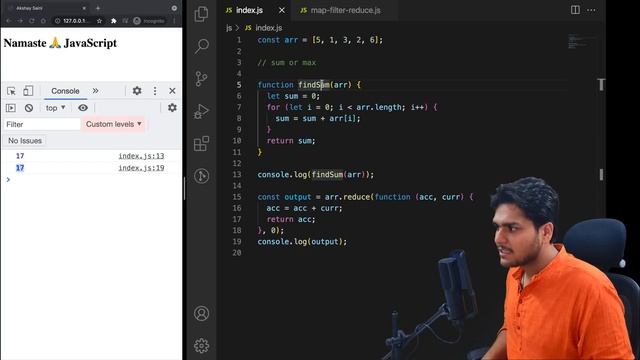The width and height of the screenshot is (640, 360).
Task: Open the browser three-dot menu
Action: click(175, 20)
